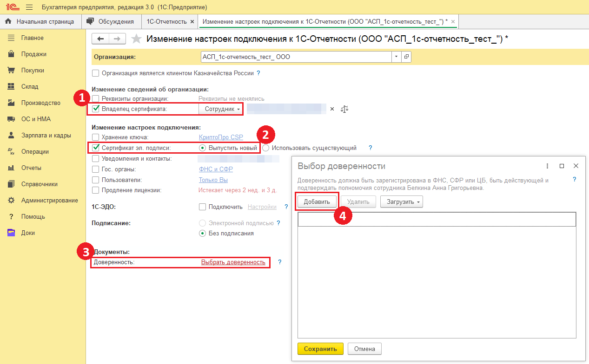Viewport: 589px width, 364px height.
Task: Switch to Обсуждения tab
Action: (x=112, y=21)
